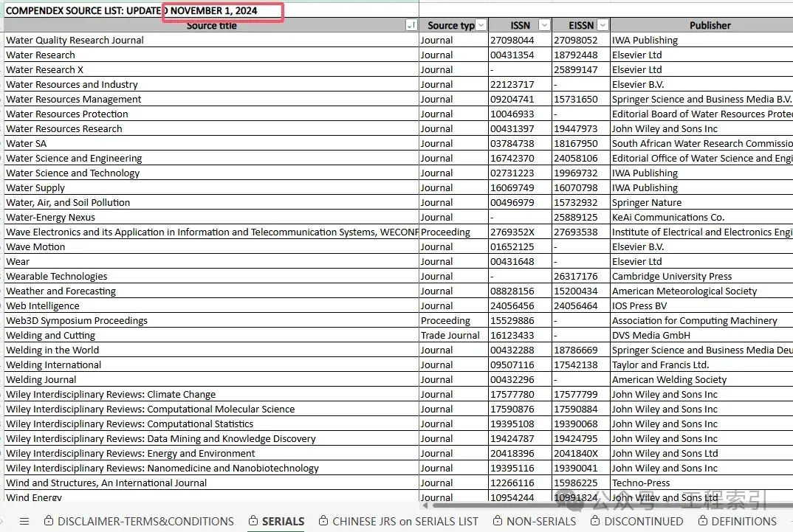Switch to the NON-SERIALS sheet tab
This screenshot has width=793, height=532.
535,522
